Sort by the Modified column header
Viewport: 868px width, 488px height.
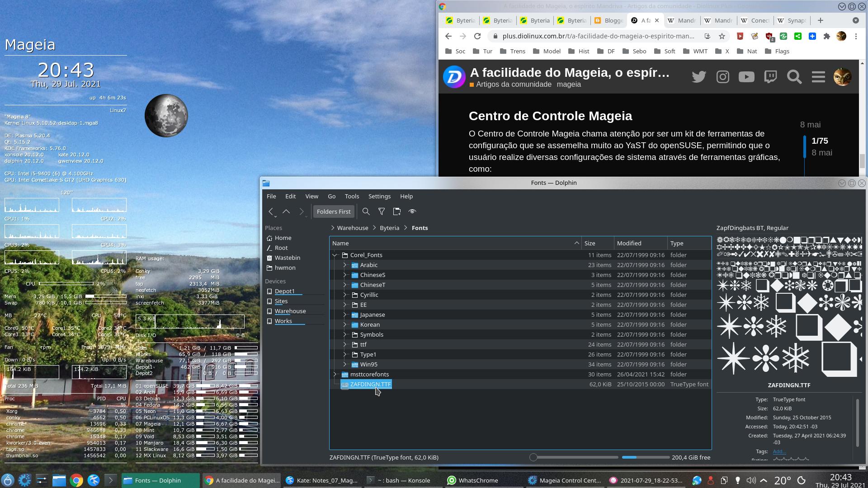click(640, 244)
